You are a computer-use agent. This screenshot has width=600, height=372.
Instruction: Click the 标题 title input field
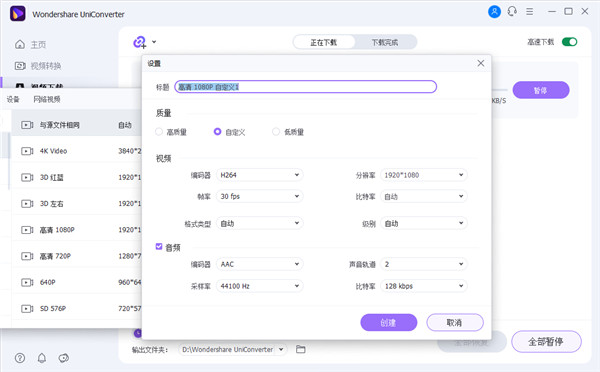(305, 87)
